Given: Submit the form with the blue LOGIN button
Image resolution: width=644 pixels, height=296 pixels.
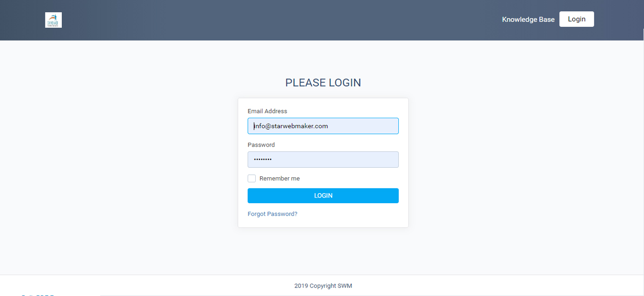Looking at the screenshot, I should (323, 196).
